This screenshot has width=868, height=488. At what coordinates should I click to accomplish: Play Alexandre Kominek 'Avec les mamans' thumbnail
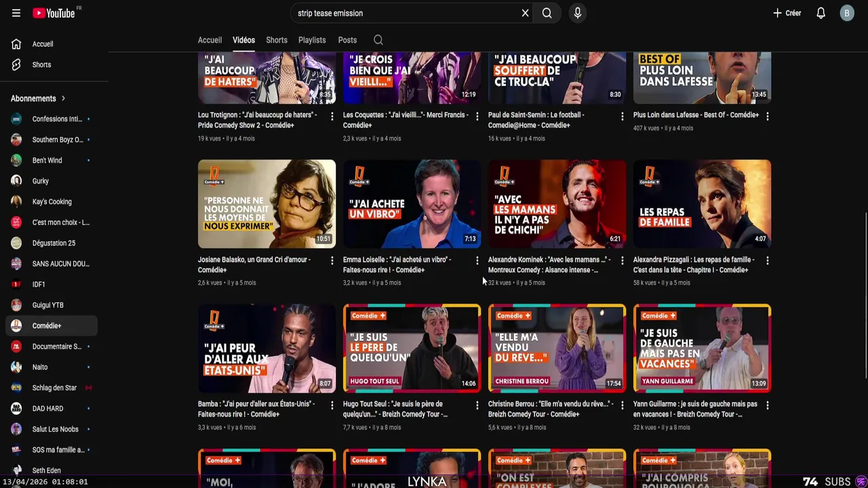tap(557, 204)
